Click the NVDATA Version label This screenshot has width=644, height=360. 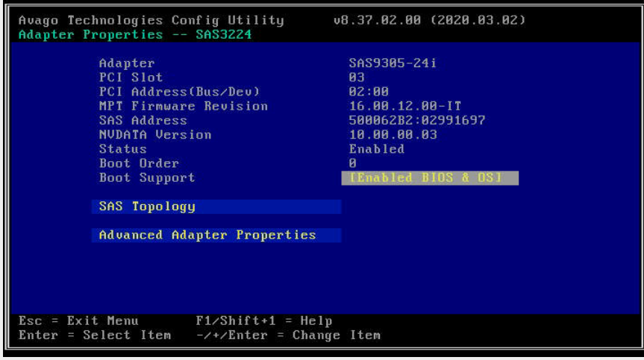coord(155,135)
